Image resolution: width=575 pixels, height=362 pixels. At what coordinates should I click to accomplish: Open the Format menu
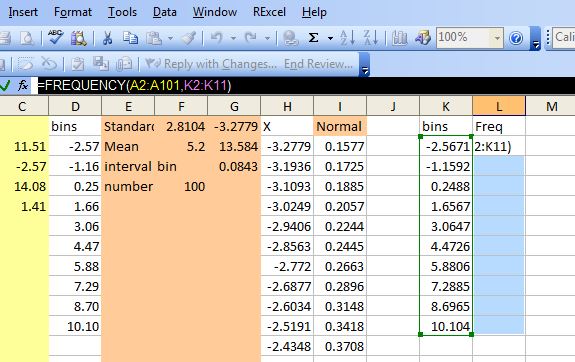[x=73, y=12]
